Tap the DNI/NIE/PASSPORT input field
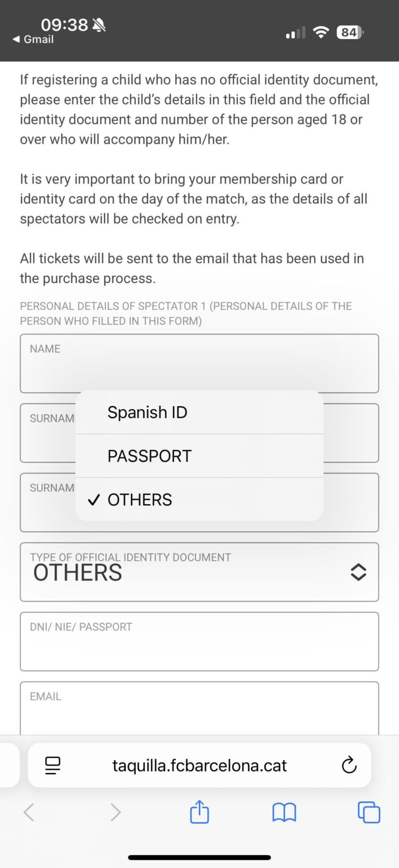 tap(199, 641)
